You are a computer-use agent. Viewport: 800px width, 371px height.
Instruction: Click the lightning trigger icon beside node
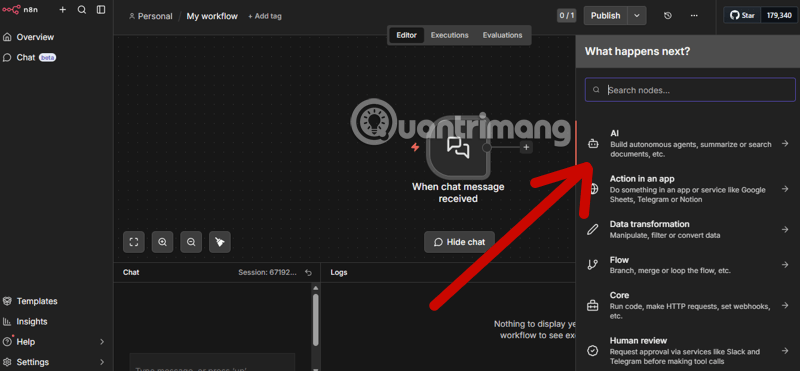point(415,147)
